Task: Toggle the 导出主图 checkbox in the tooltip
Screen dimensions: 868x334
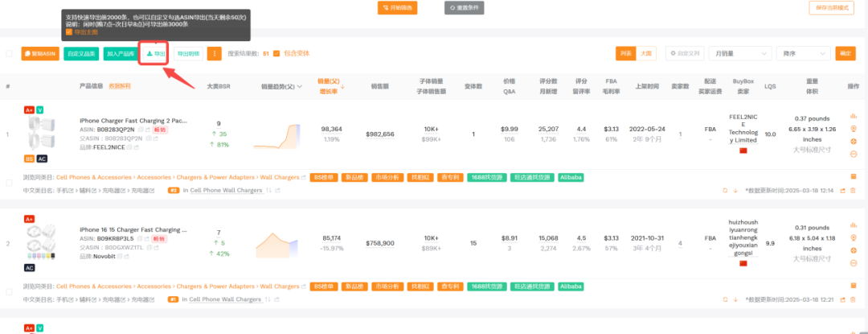Action: point(68,33)
